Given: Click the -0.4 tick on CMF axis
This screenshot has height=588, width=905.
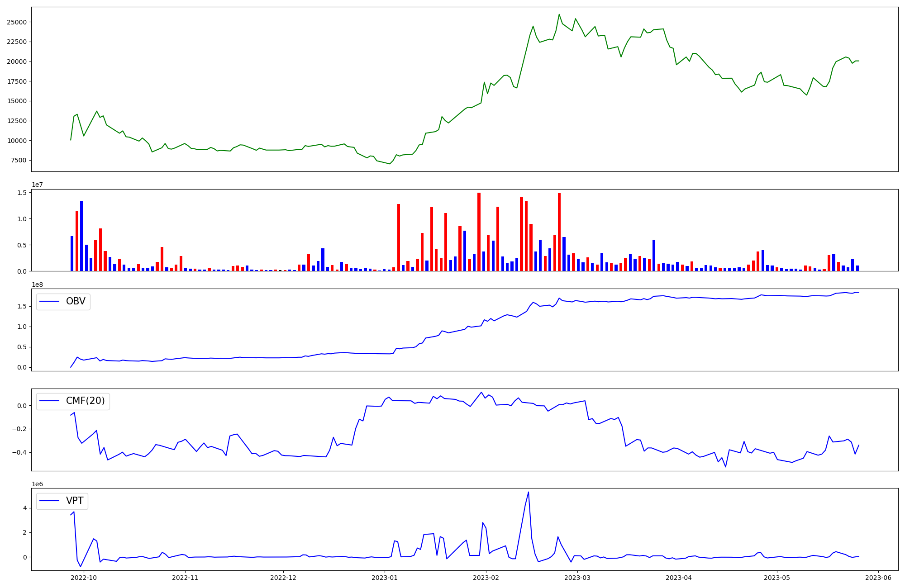Looking at the screenshot, I should point(19,453).
